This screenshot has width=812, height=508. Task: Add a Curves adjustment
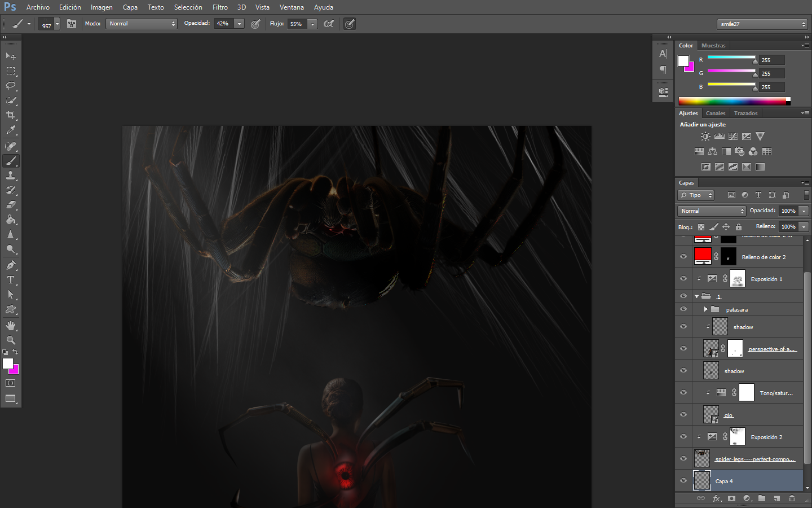click(x=733, y=137)
